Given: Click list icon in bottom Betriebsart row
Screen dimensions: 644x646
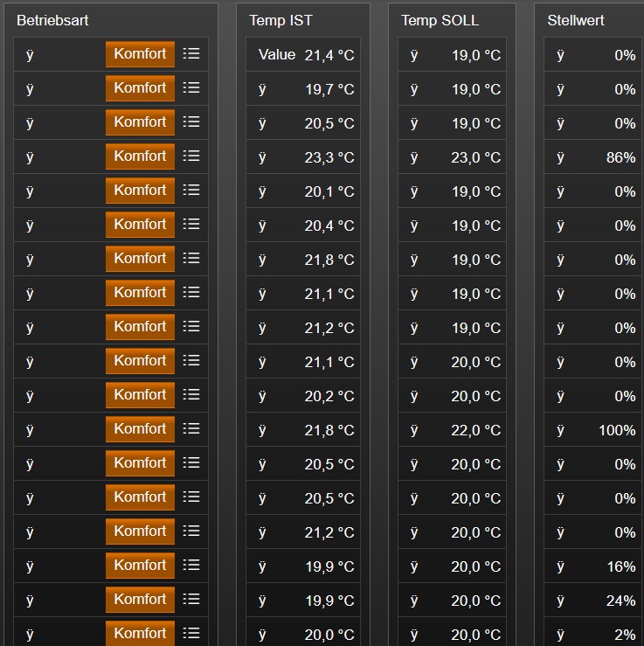Looking at the screenshot, I should 191,633.
